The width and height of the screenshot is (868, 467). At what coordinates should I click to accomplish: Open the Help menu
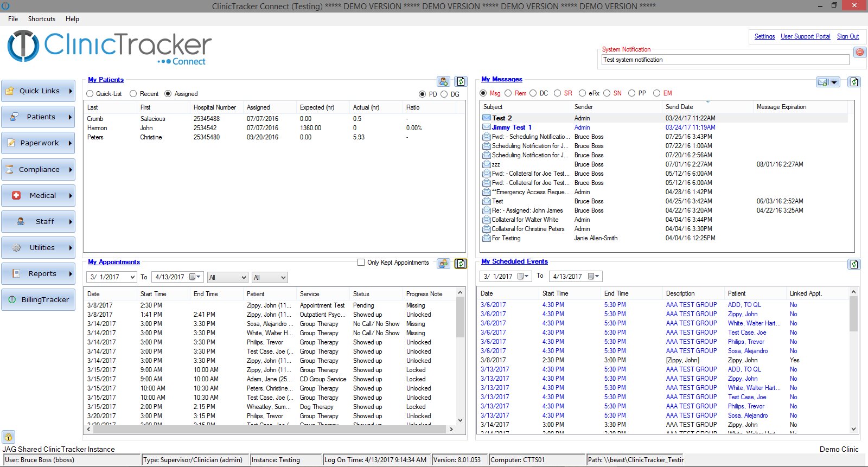pyautogui.click(x=72, y=19)
